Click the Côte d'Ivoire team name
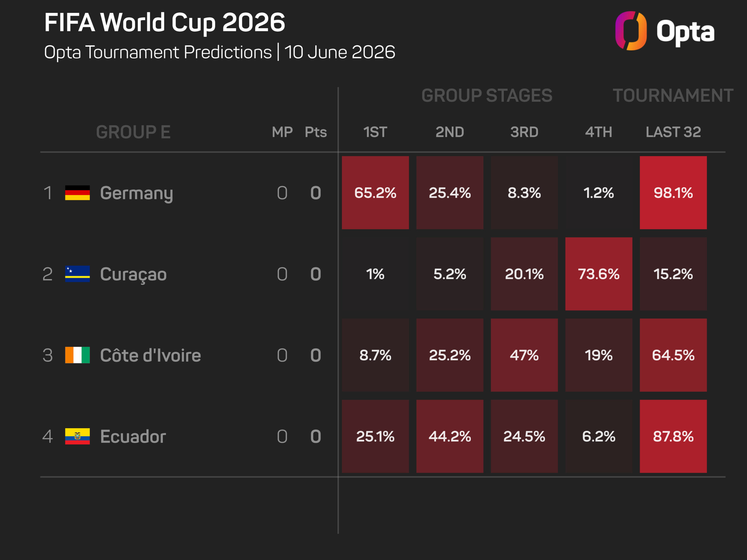 coord(150,355)
